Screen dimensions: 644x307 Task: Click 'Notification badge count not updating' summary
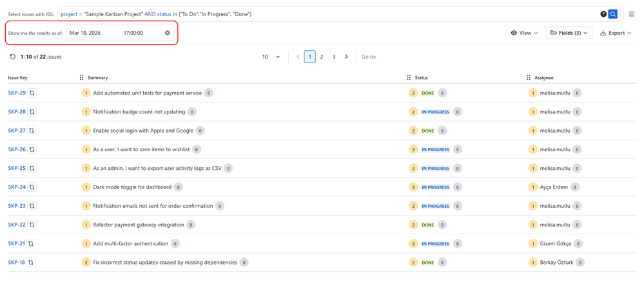tap(139, 111)
